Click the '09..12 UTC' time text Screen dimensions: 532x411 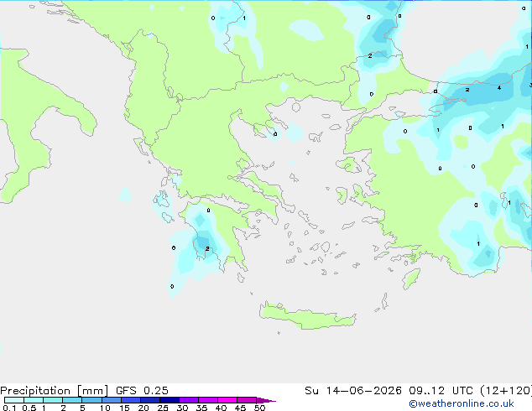[x=441, y=391]
